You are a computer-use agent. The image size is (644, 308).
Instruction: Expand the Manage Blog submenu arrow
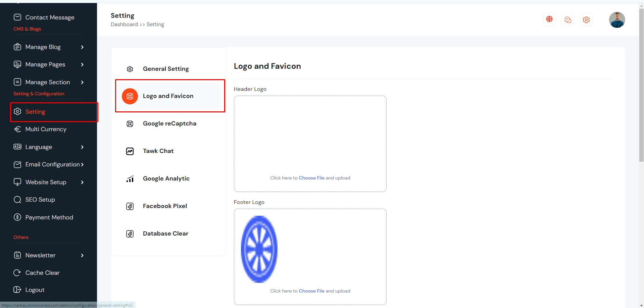pos(82,47)
